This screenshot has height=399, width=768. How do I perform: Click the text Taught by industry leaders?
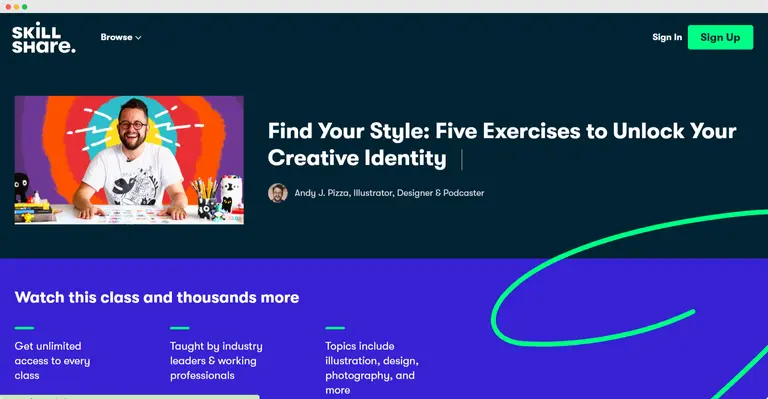coord(216,361)
